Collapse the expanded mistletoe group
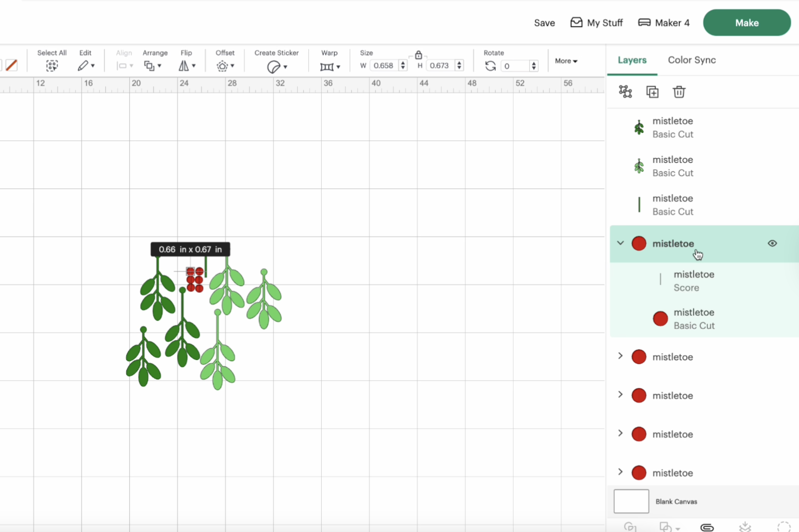799x532 pixels. click(x=621, y=243)
